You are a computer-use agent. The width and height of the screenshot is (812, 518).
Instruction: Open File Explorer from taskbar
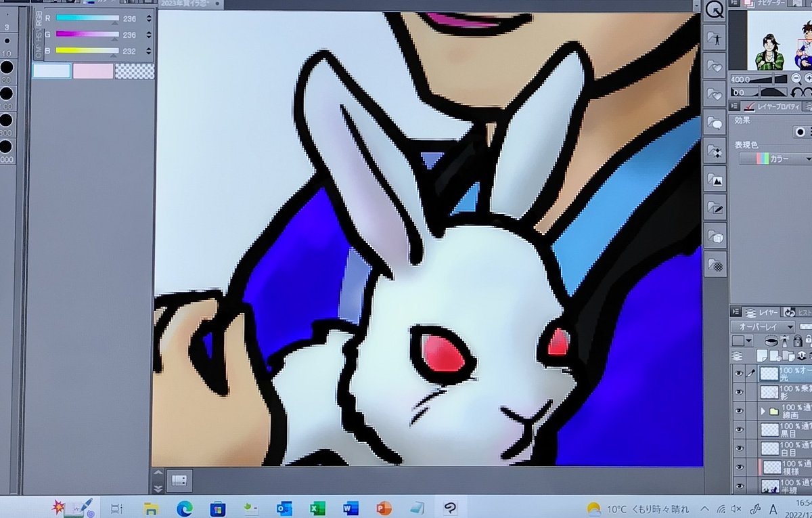(x=151, y=508)
